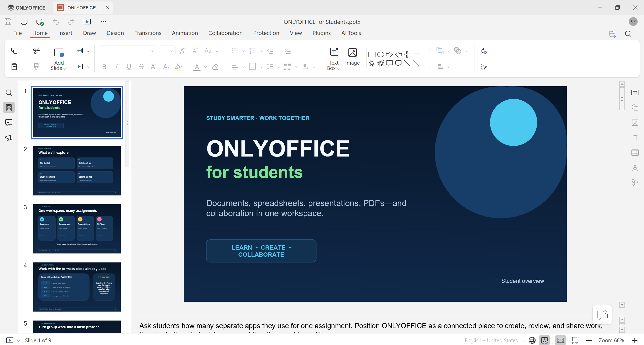Image resolution: width=644 pixels, height=345 pixels.
Task: Open the Insert tab
Action: coord(65,33)
